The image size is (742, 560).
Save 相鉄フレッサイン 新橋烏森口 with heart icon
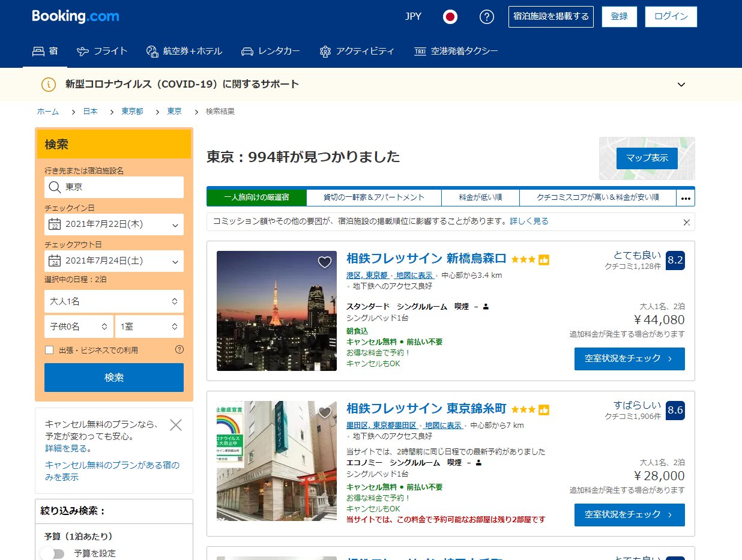tap(325, 262)
